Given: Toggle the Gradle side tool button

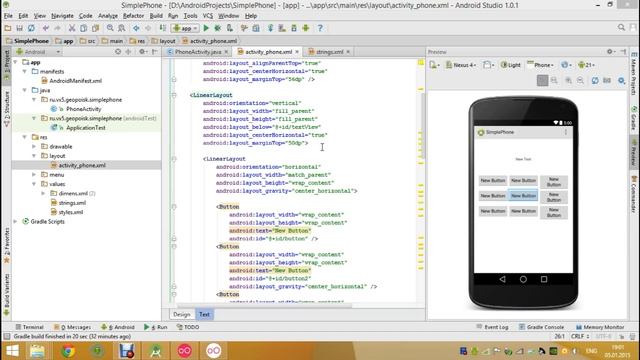Looking at the screenshot, I should 634,118.
